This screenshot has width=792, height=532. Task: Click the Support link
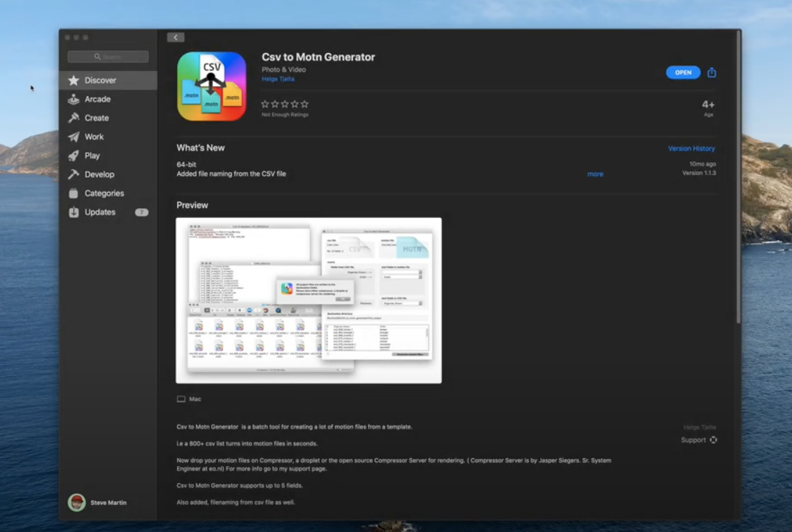pyautogui.click(x=693, y=440)
